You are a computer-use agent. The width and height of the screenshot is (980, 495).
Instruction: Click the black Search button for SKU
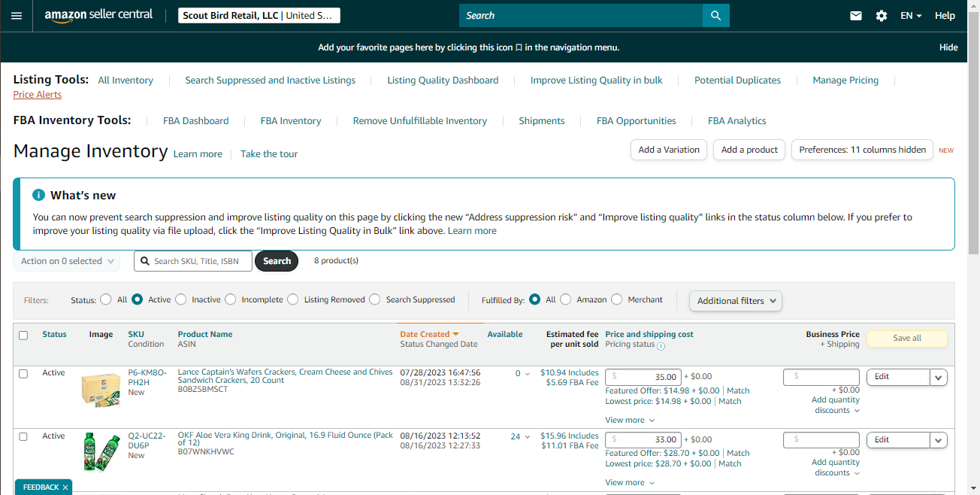point(277,261)
